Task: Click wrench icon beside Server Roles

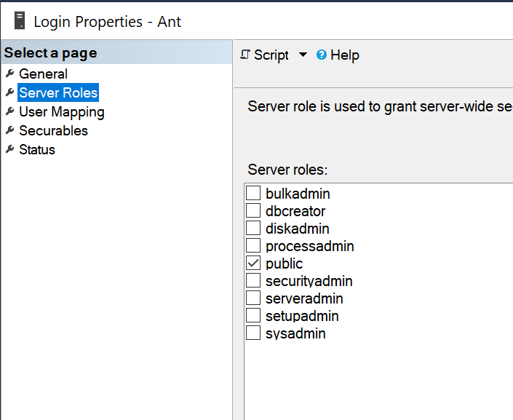Action: point(9,92)
